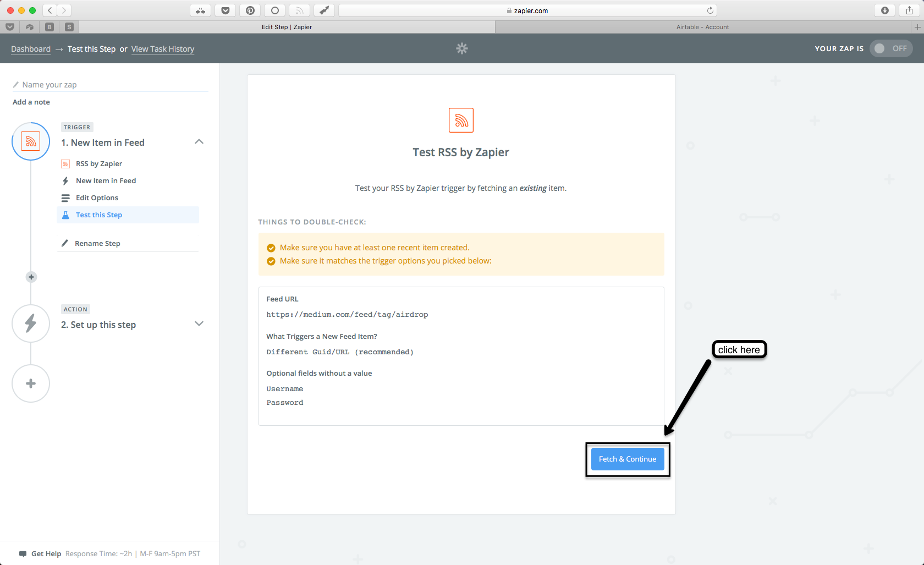Select the Edit Step | Zapier tab
924x565 pixels.
click(287, 27)
